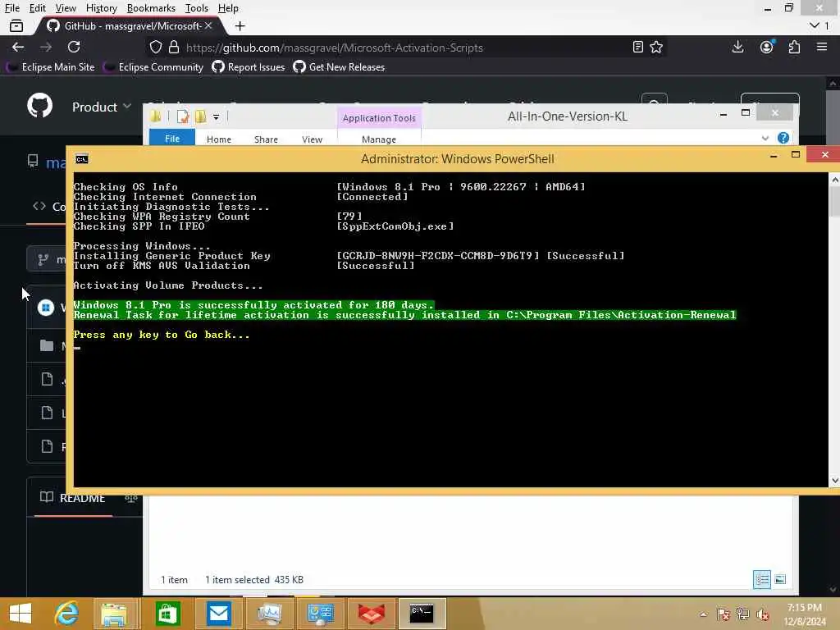This screenshot has height=630, width=840.
Task: Open Explorer quick access toolbar dropdown
Action: click(216, 116)
